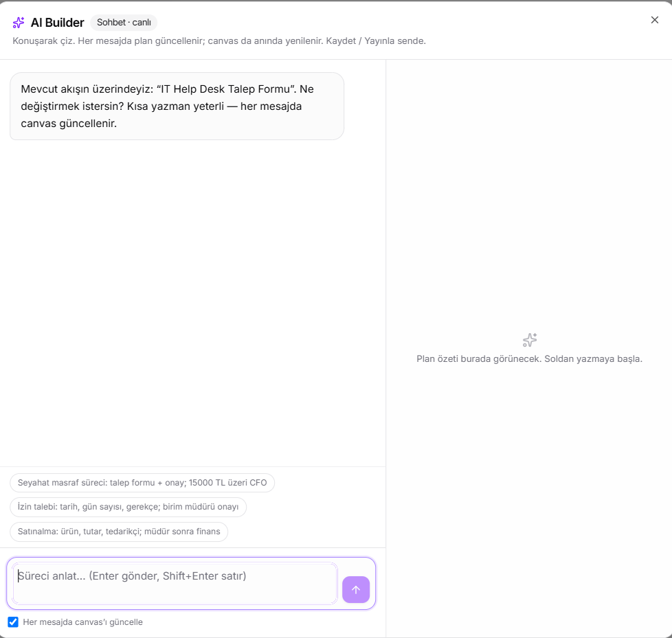Choose the "Seyahat masraf süreci" suggestion chip

point(142,483)
